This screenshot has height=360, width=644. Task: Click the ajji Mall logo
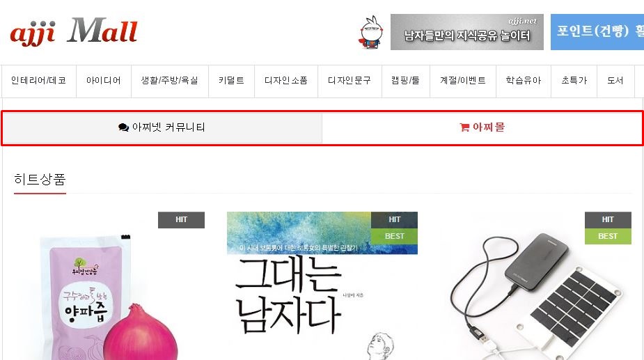click(74, 31)
